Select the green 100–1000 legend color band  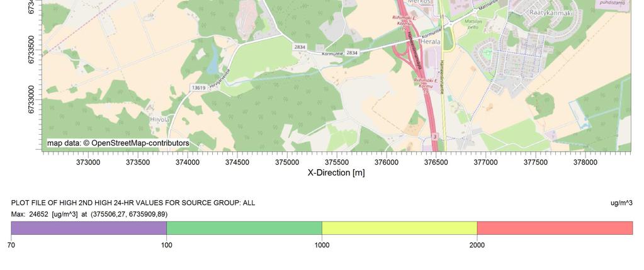point(244,228)
